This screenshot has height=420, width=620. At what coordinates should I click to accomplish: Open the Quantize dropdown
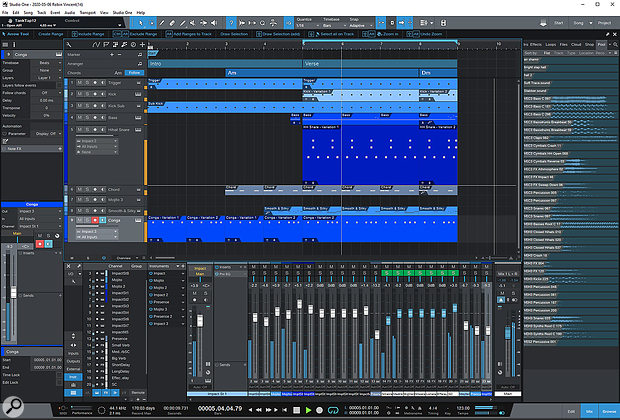(x=306, y=25)
